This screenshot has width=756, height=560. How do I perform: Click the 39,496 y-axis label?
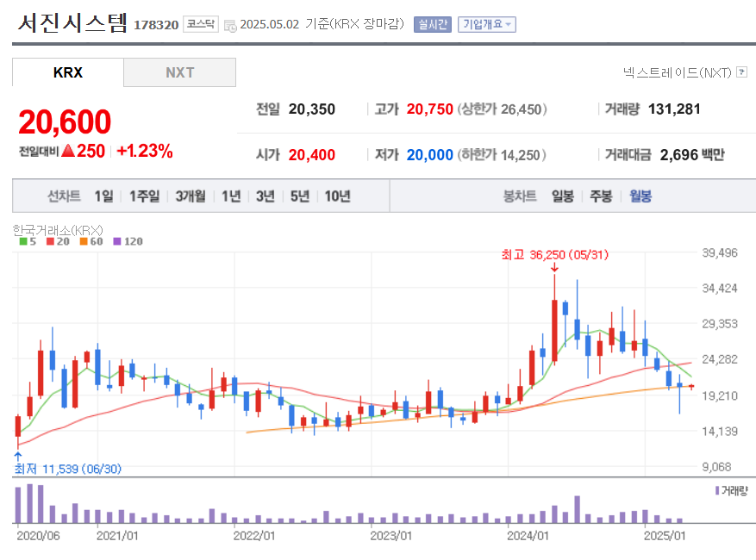click(x=719, y=252)
